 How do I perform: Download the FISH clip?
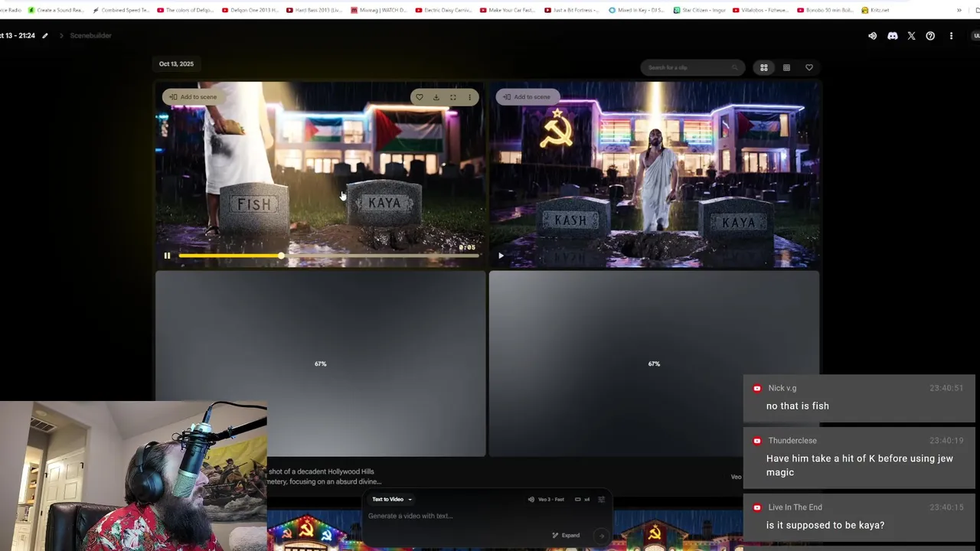pos(436,97)
